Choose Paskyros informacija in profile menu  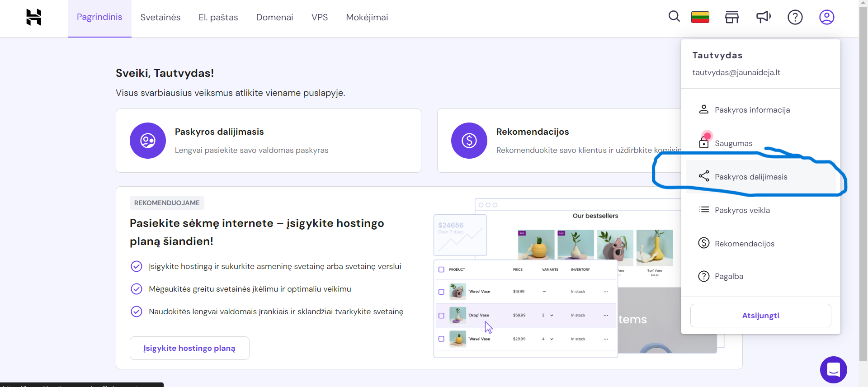pyautogui.click(x=752, y=110)
